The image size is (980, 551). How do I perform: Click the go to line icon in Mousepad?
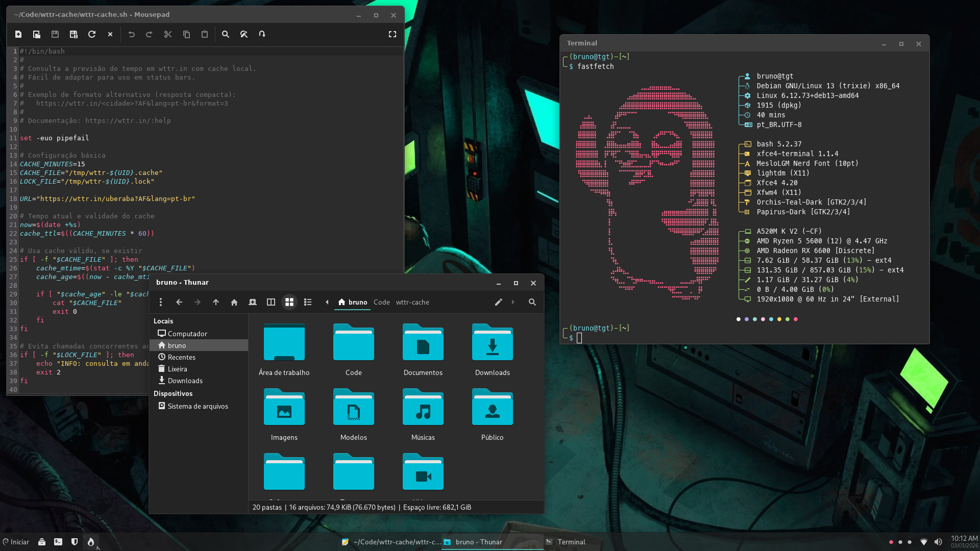pos(262,34)
